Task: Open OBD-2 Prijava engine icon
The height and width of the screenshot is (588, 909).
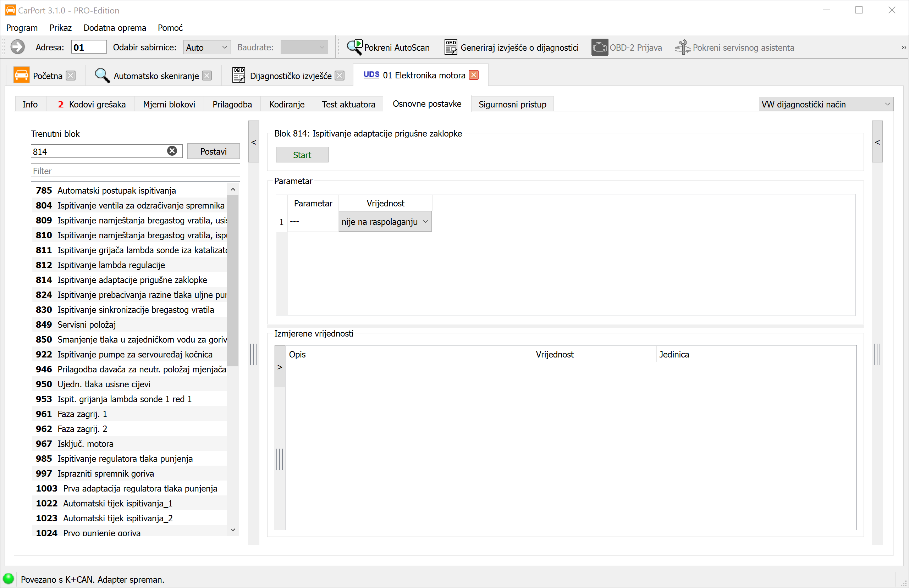Action: point(599,48)
